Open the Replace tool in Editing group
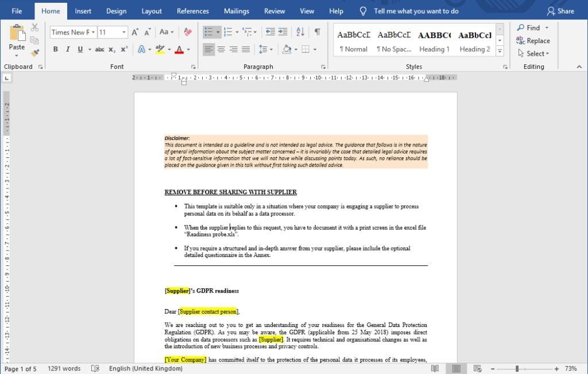 tap(533, 41)
